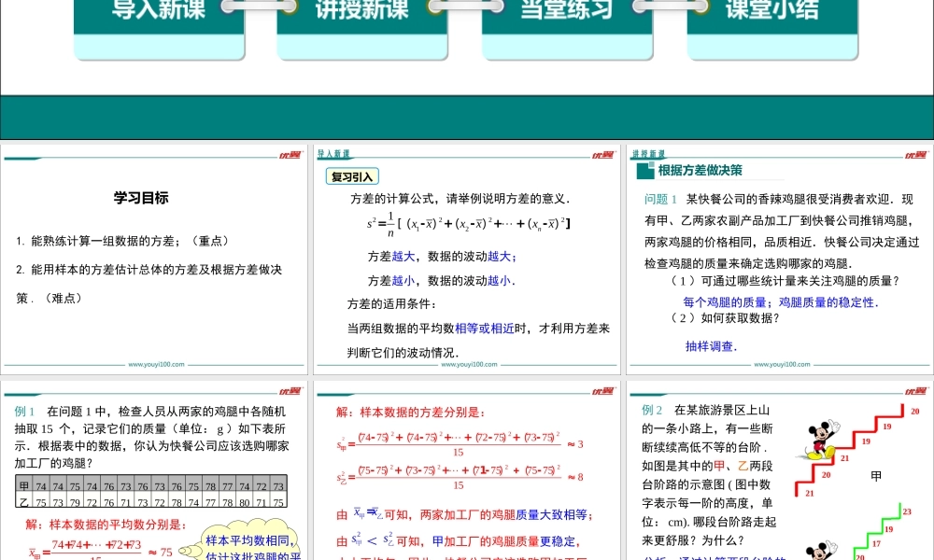Open youyi100.com link below 抽样调查 slide

click(x=782, y=365)
